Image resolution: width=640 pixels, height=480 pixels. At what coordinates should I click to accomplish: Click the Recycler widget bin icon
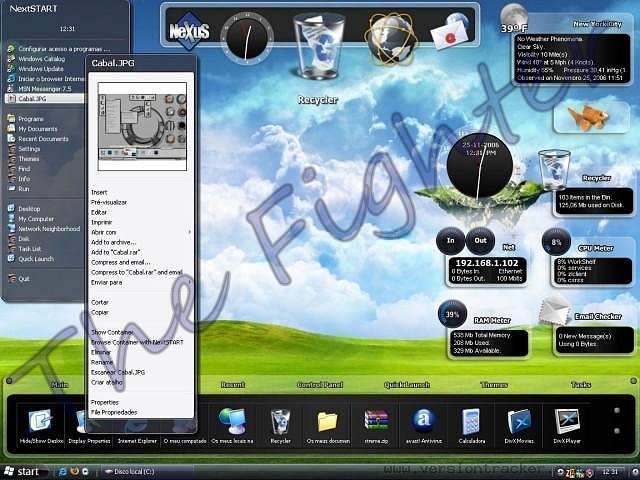coord(554,169)
